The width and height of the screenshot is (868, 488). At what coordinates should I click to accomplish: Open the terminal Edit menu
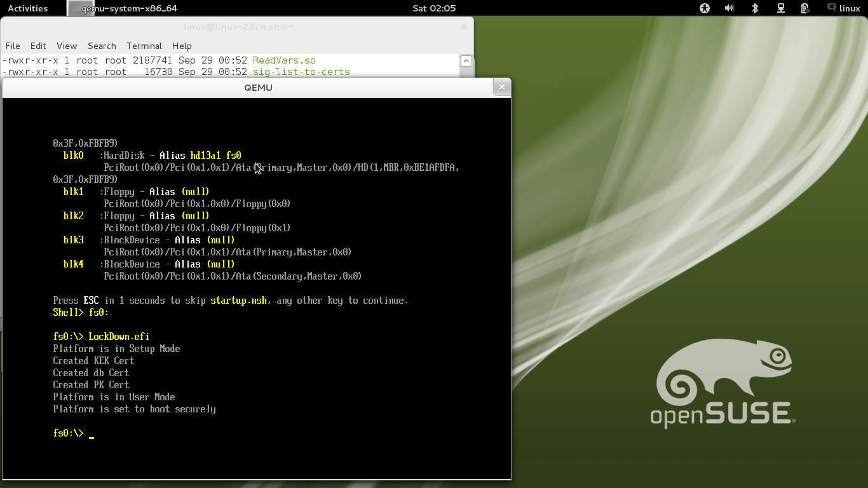click(38, 46)
